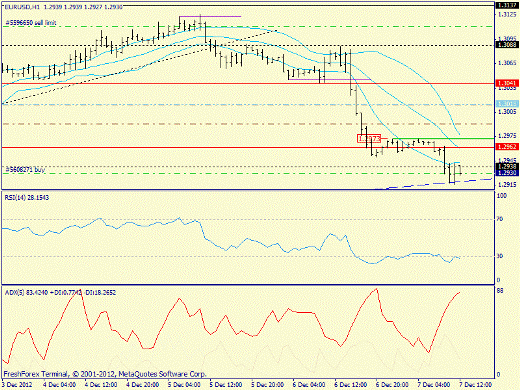This screenshot has width=520, height=390.
Task: Click the 1.3005 price scale value
Action: [x=507, y=111]
